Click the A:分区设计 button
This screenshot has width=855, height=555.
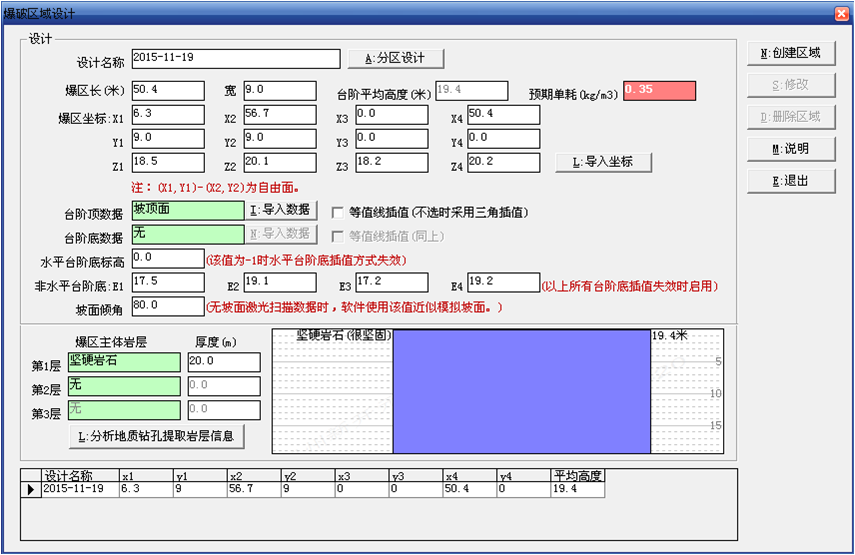pos(395,58)
